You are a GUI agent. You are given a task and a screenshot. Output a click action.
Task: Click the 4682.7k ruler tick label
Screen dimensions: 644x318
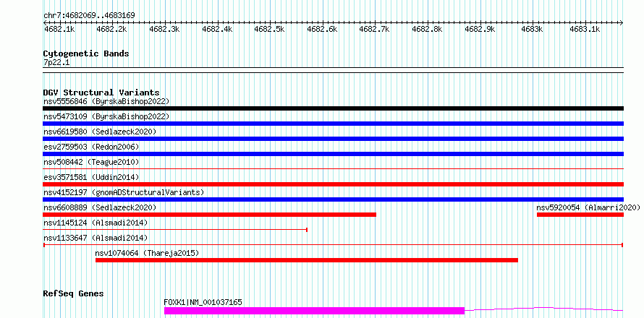click(375, 29)
